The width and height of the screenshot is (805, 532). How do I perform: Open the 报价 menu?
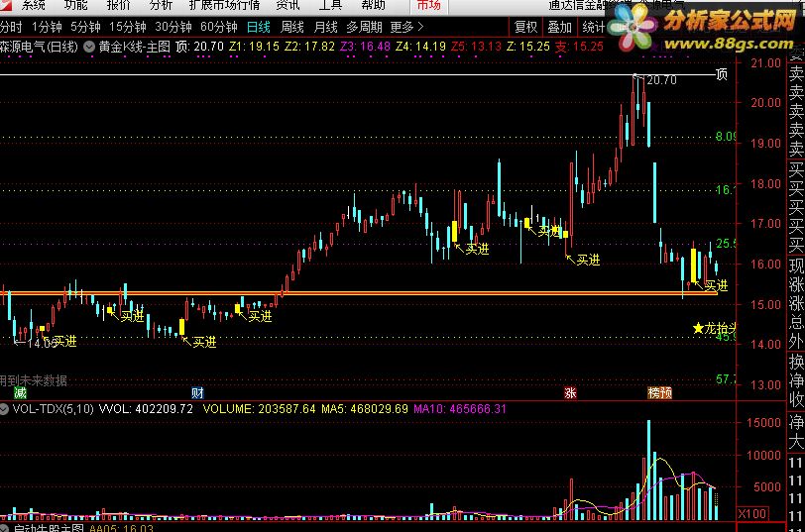pos(119,5)
